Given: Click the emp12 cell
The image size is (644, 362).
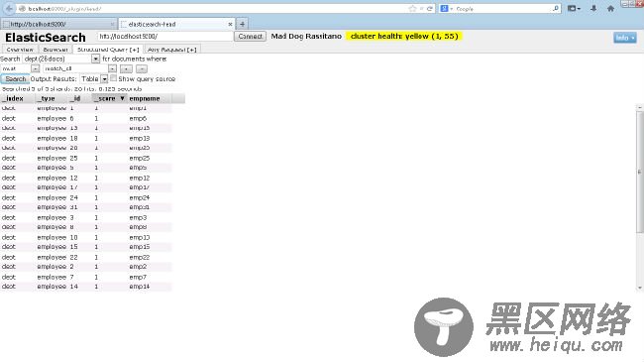Looking at the screenshot, I should click(x=140, y=178).
